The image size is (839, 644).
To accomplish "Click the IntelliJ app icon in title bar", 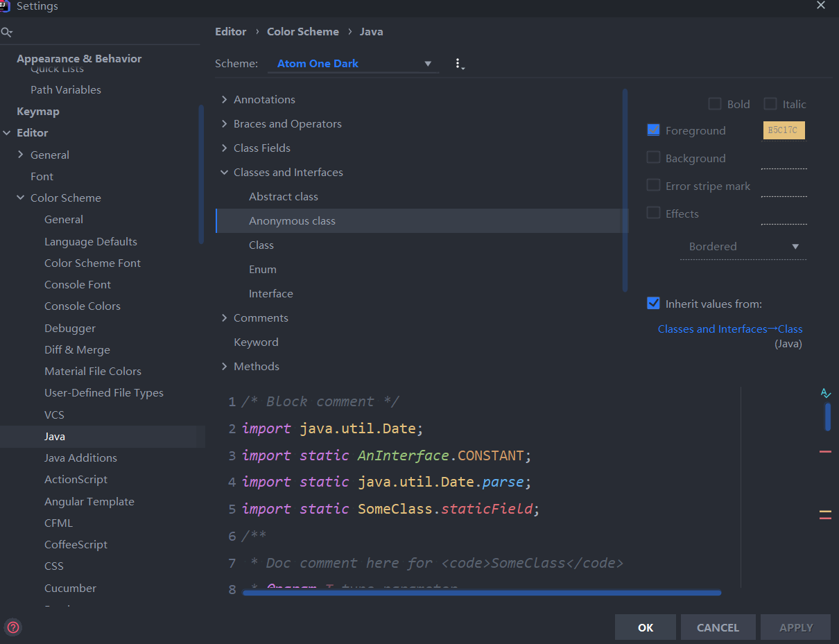I will pos(6,6).
